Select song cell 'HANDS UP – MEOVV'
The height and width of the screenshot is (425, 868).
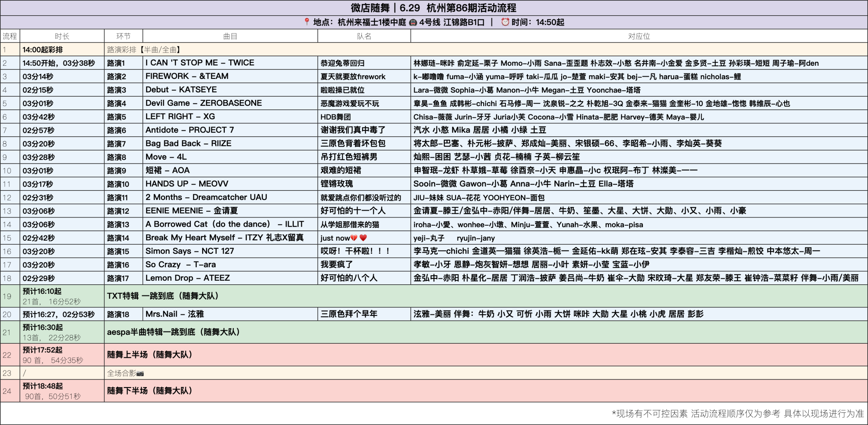pos(230,184)
